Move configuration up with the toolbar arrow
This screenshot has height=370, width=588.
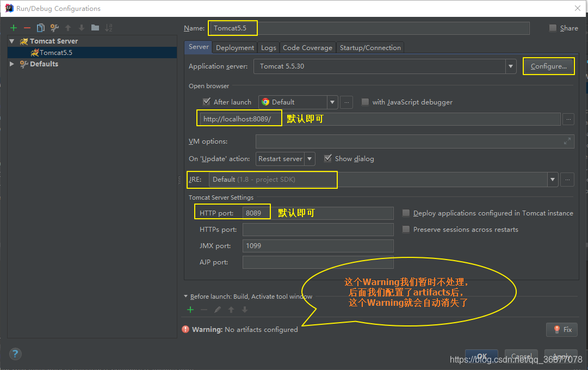click(68, 28)
